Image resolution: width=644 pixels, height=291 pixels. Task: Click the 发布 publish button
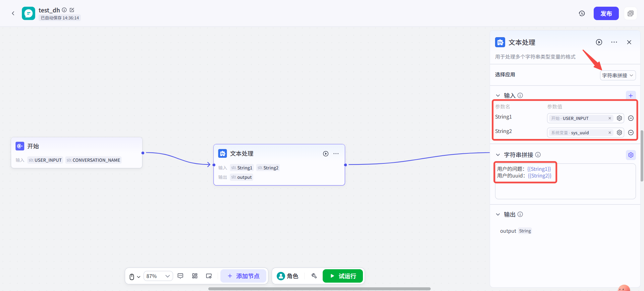click(x=606, y=13)
